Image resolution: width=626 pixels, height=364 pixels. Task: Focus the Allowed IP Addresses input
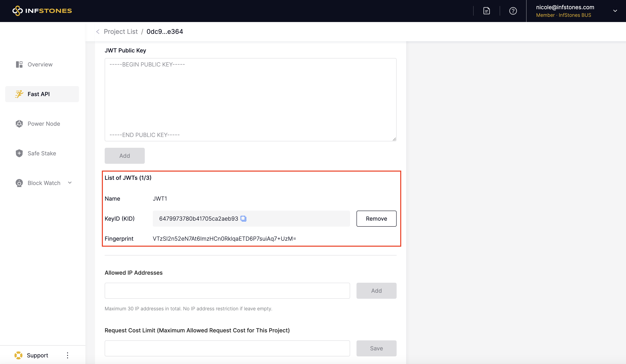coord(227,290)
